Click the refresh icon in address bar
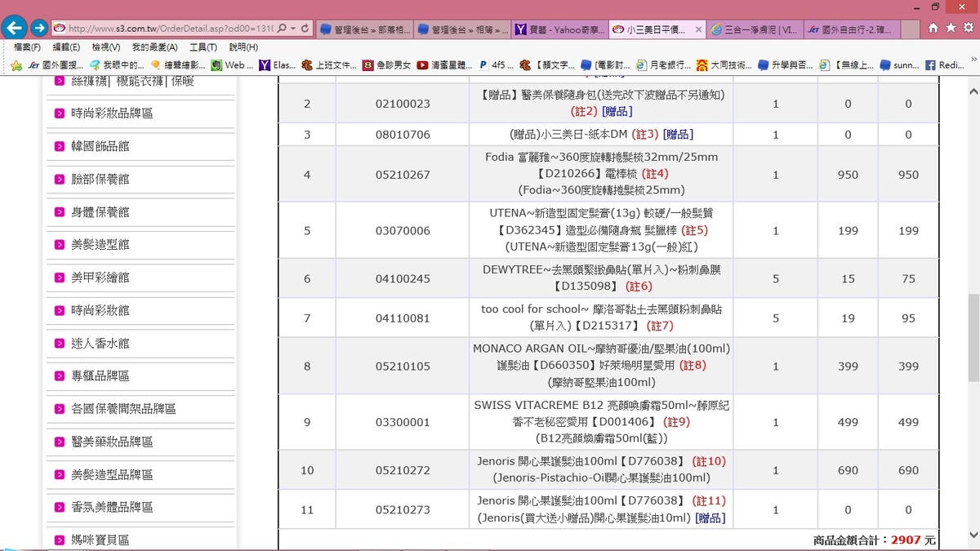This screenshot has height=551, width=980. click(x=305, y=28)
